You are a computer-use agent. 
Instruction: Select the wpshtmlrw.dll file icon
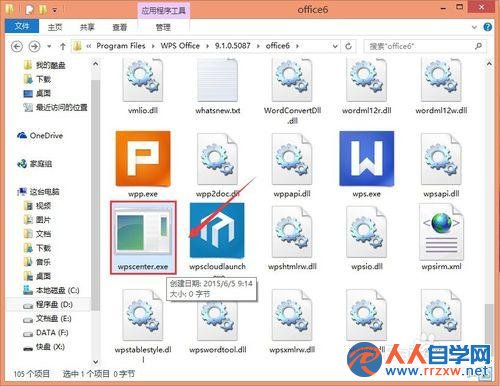292,232
